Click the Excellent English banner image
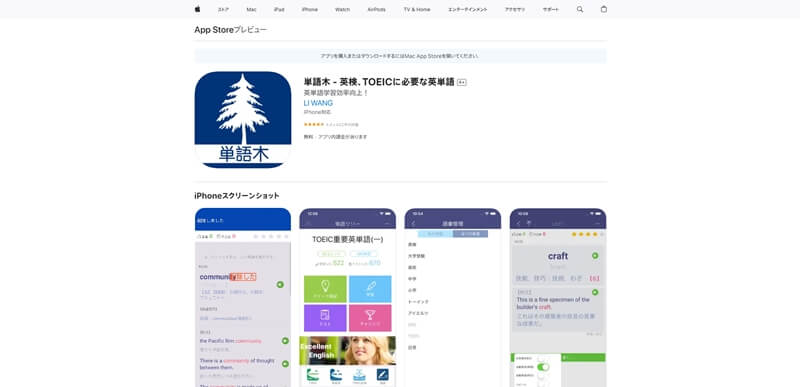Screen dimensions: 800x387 click(347, 350)
